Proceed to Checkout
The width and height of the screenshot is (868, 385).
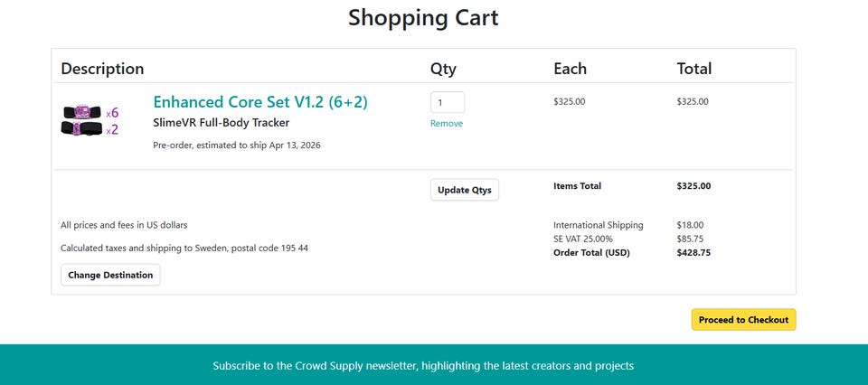point(743,320)
